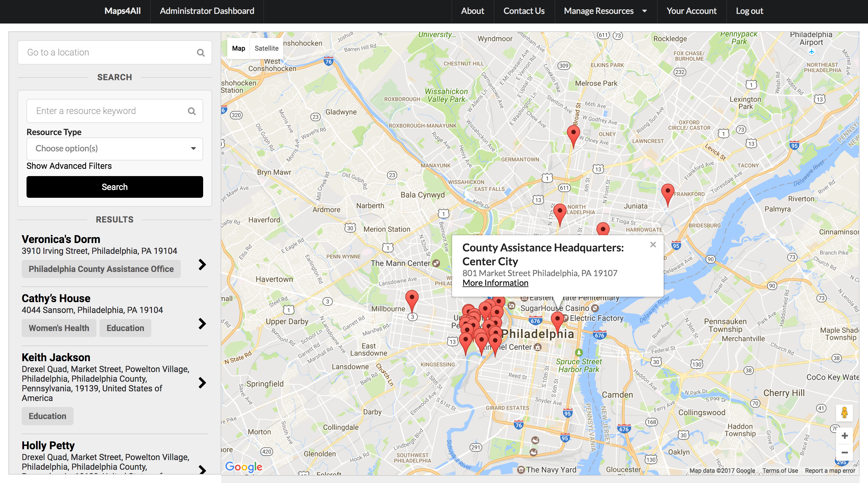Close the County Assistance Headquarters popup

point(653,245)
